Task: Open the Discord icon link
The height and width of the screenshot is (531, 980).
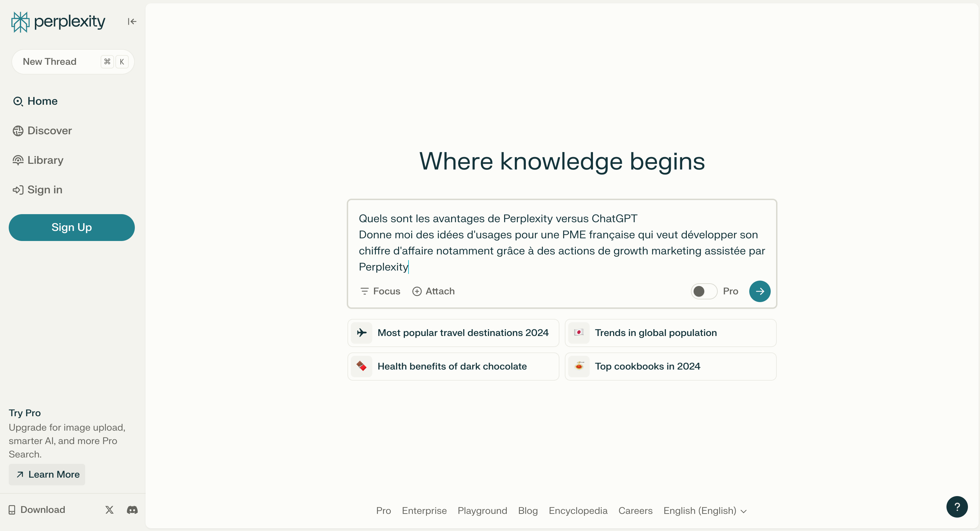Action: 132,510
